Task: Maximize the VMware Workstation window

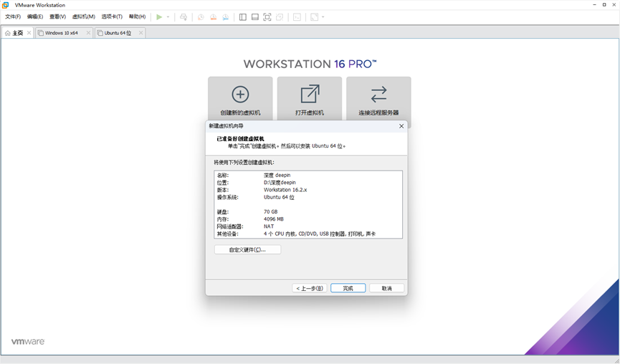Action: click(604, 5)
